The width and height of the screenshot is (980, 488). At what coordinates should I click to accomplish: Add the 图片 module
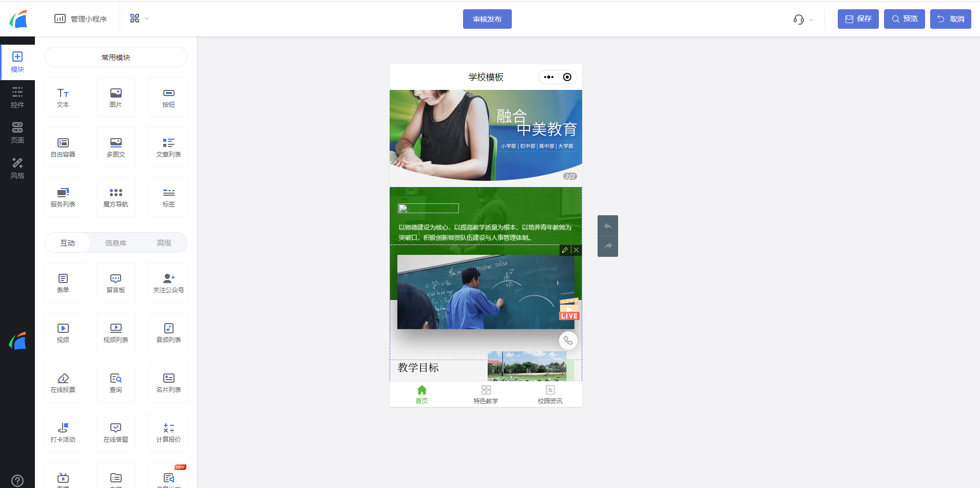tap(116, 98)
